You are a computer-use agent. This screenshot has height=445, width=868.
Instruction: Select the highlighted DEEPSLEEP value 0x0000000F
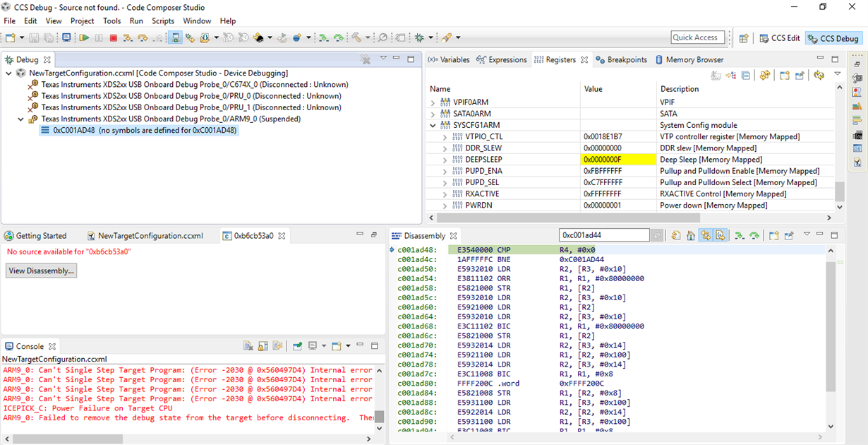[618, 160]
